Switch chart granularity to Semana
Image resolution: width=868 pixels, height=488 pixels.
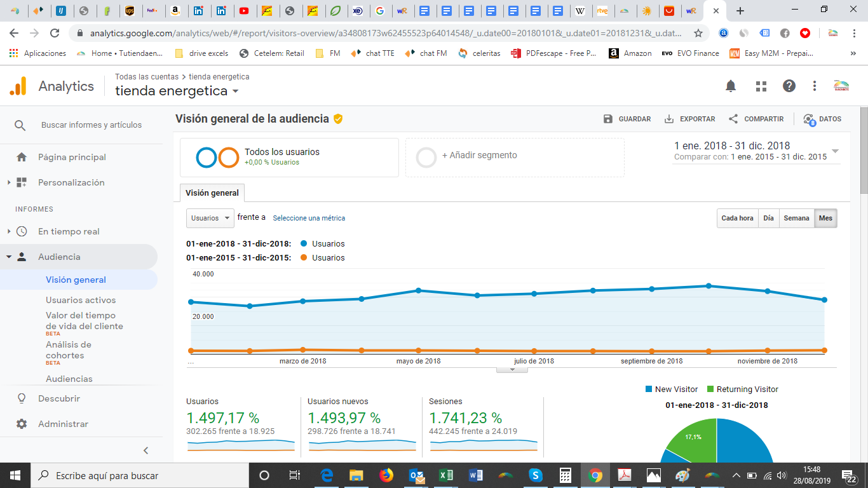[x=796, y=218]
